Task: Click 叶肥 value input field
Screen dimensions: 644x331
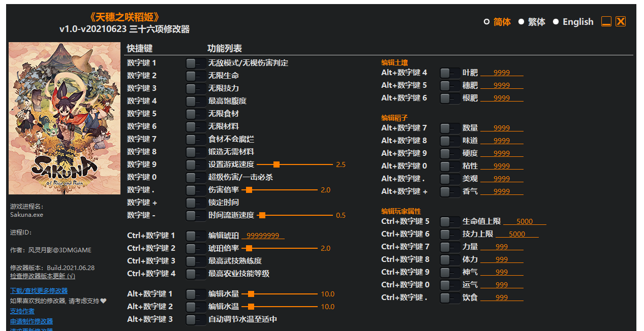Action: (502, 73)
